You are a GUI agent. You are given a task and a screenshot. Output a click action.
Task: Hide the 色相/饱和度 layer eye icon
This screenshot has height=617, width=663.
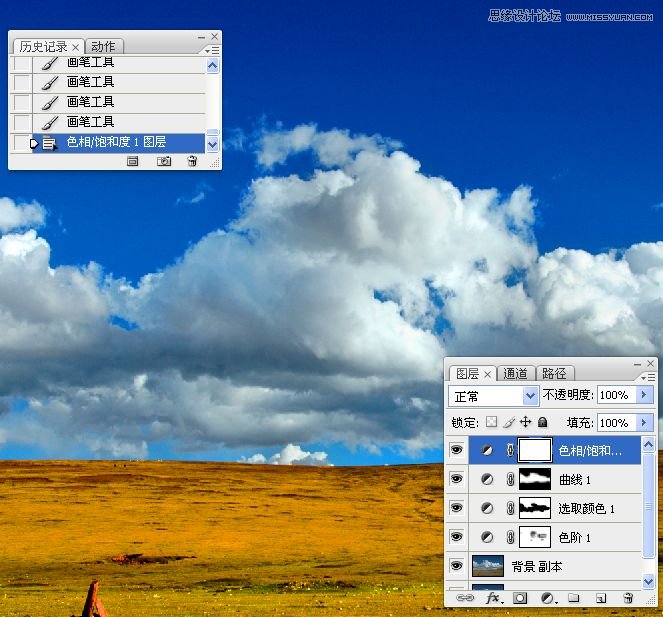[x=456, y=450]
